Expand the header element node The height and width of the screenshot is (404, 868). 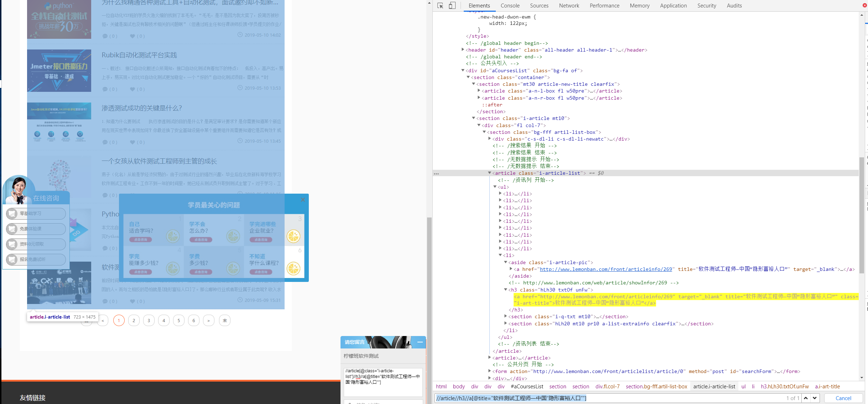pos(463,50)
